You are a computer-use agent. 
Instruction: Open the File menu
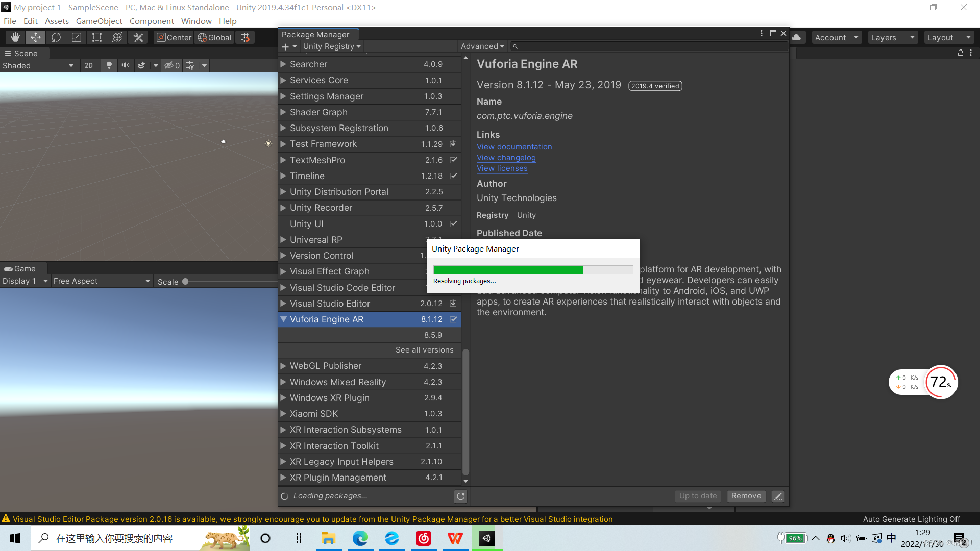click(10, 21)
